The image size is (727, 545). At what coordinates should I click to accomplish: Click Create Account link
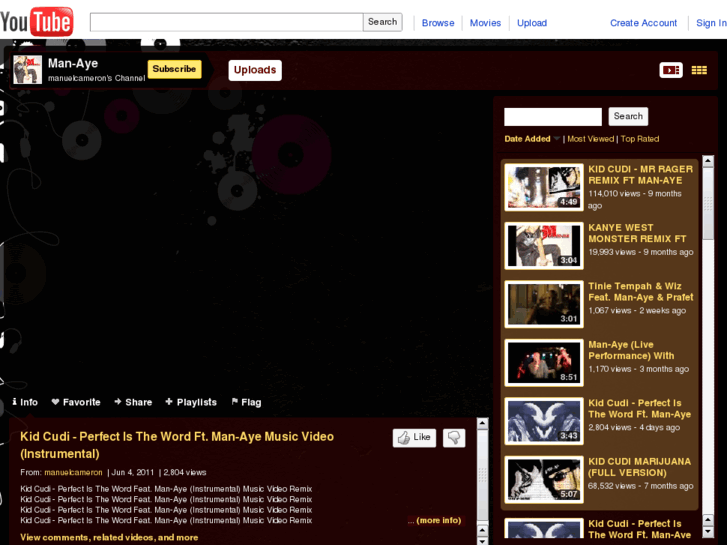[643, 23]
